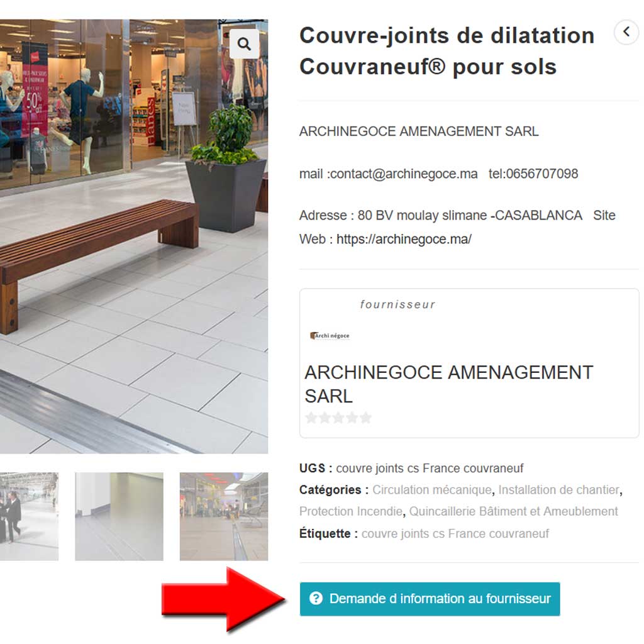Open ARCHINEGOCE AMENAGEMENT SARL supplier name in card
Viewport: 644px width, 644px height.
(448, 384)
